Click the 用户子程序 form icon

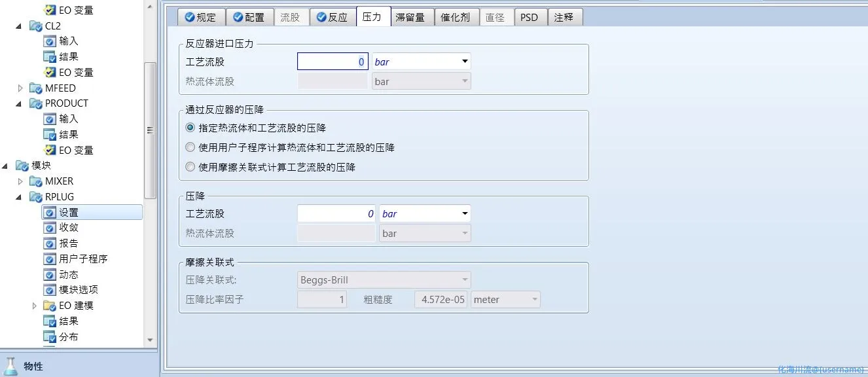click(50, 259)
